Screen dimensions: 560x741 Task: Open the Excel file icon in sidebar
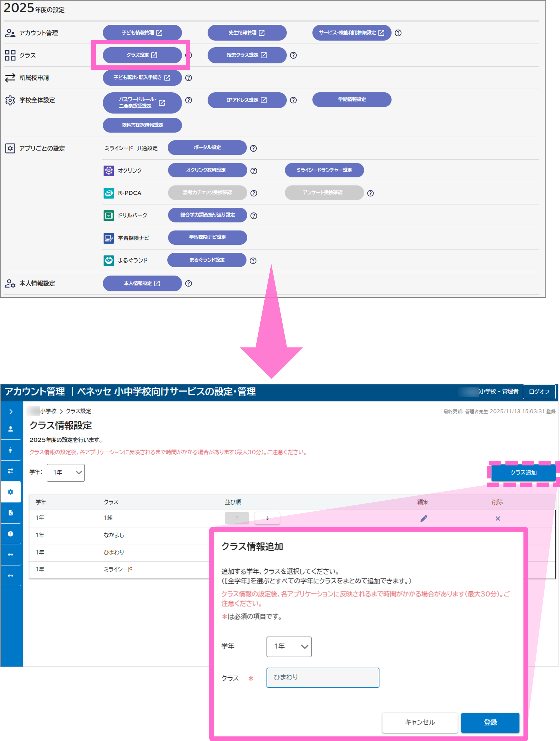[11, 513]
